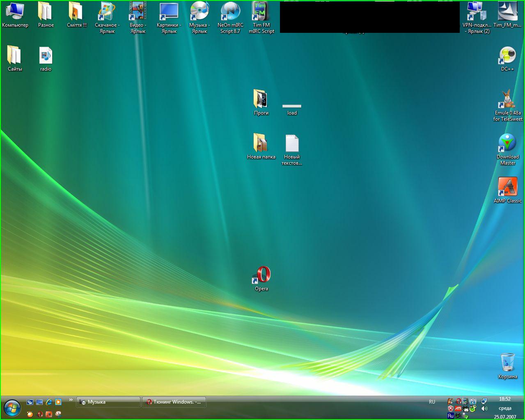Viewport: 525px width, 420px height.
Task: Expand Quick Launch overflow chevron
Action: pos(71,400)
